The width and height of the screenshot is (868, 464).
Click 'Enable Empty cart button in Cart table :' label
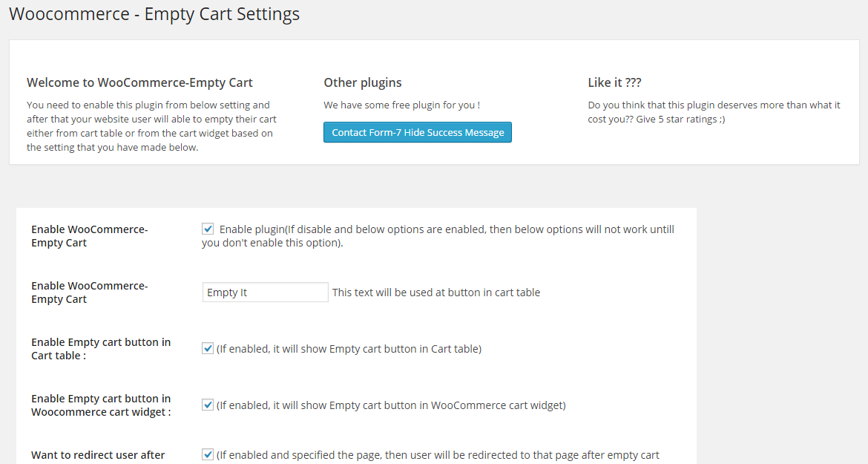101,349
